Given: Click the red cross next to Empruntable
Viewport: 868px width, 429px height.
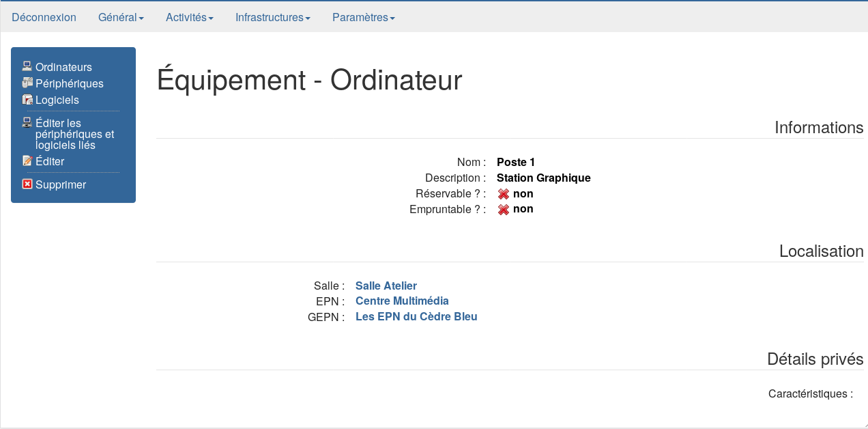Looking at the screenshot, I should coord(504,209).
